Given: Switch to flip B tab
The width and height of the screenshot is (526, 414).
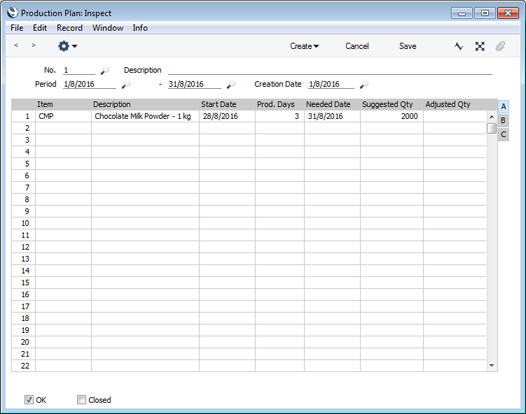Looking at the screenshot, I should pyautogui.click(x=503, y=120).
